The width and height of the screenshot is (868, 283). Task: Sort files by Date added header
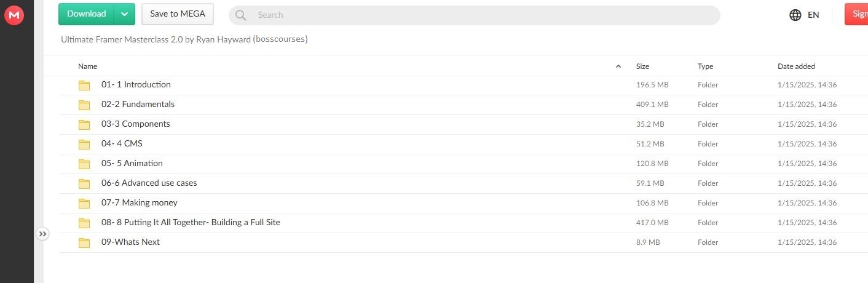[x=796, y=66]
